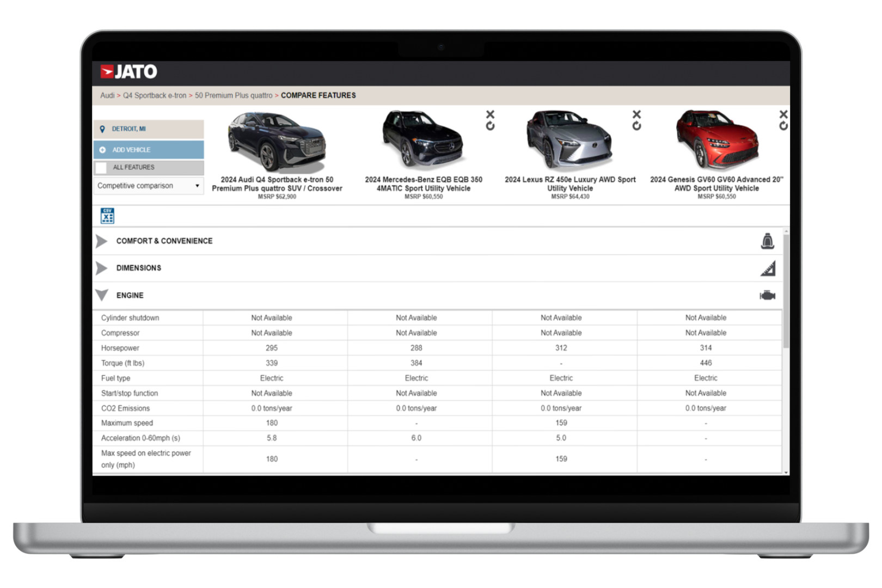The height and width of the screenshot is (588, 882).
Task: Click the red Genesis GV60 thumbnail
Action: point(717,140)
